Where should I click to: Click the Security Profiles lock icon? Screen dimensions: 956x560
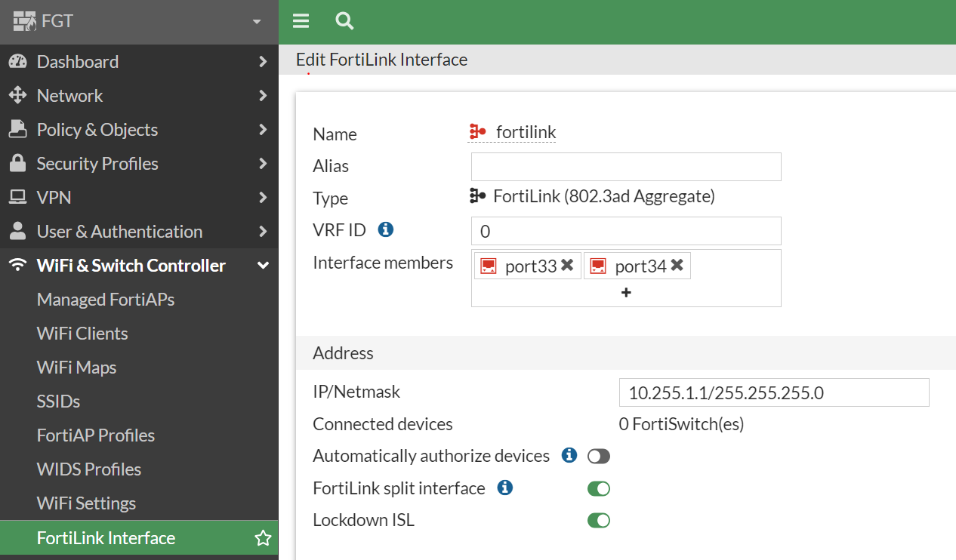click(x=17, y=163)
